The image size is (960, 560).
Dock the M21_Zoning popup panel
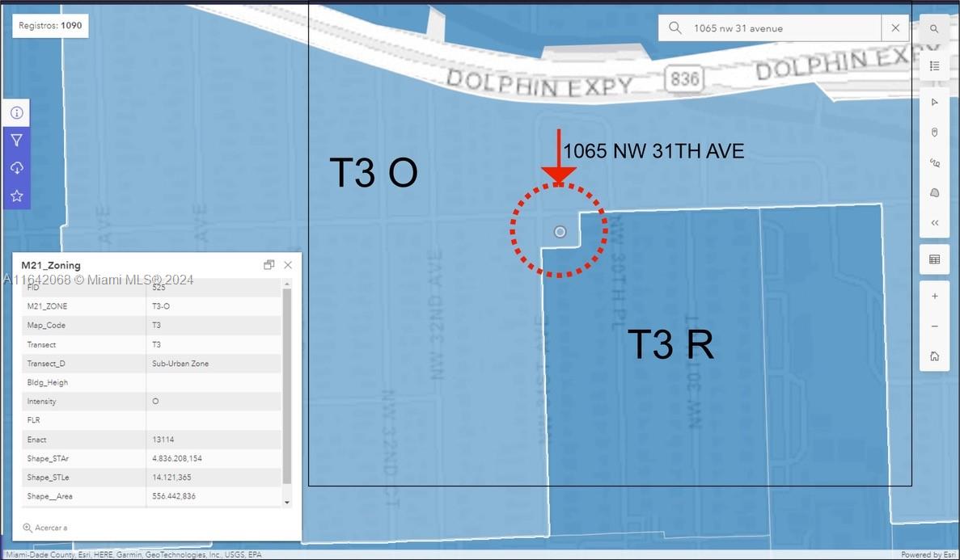click(269, 265)
